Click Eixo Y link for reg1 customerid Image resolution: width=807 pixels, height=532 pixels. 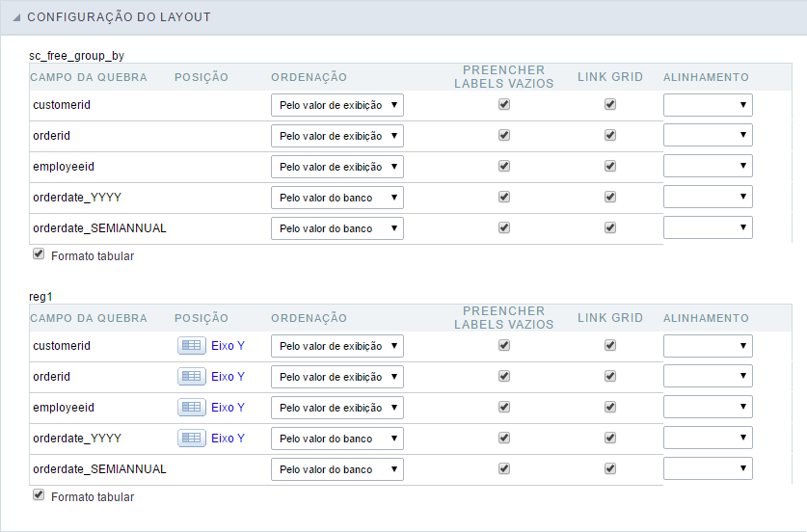(x=228, y=346)
